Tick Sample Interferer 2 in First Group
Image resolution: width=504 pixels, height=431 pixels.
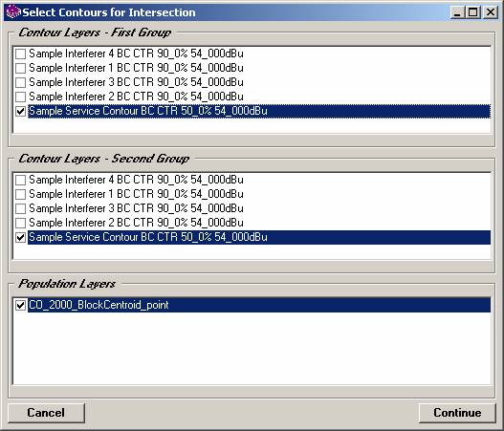[x=21, y=97]
